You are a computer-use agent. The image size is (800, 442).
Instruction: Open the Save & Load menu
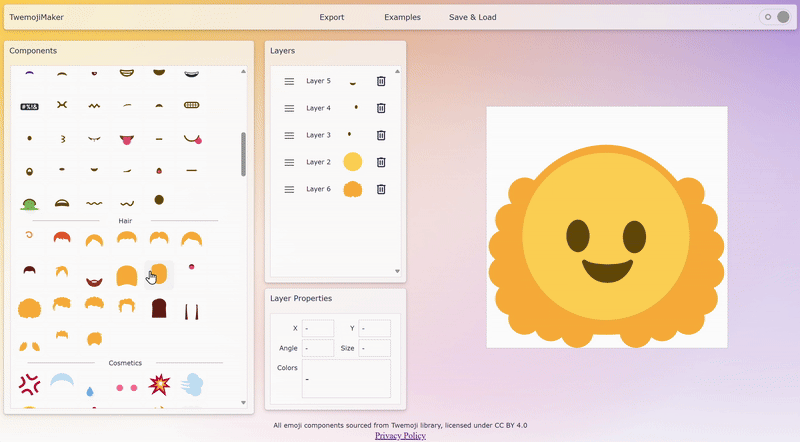(473, 17)
